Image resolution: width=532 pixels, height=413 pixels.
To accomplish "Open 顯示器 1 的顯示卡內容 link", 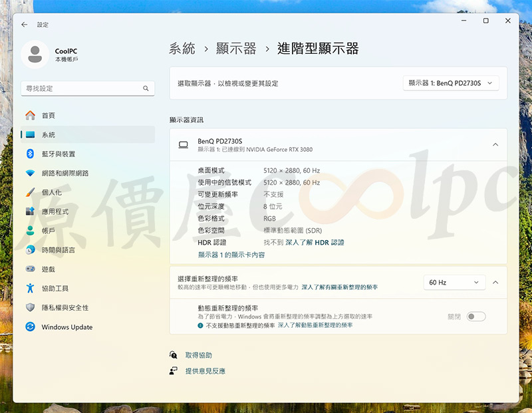I will [231, 255].
